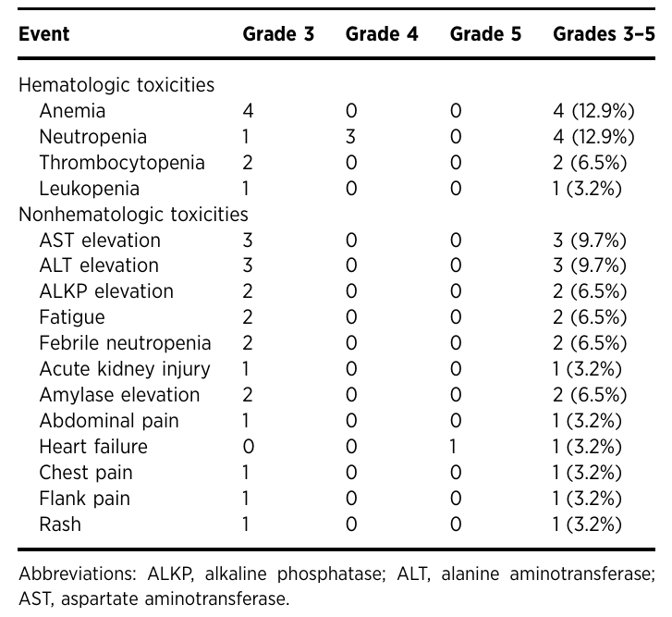Select Heart failure Grade 5 value 1

pos(454,447)
